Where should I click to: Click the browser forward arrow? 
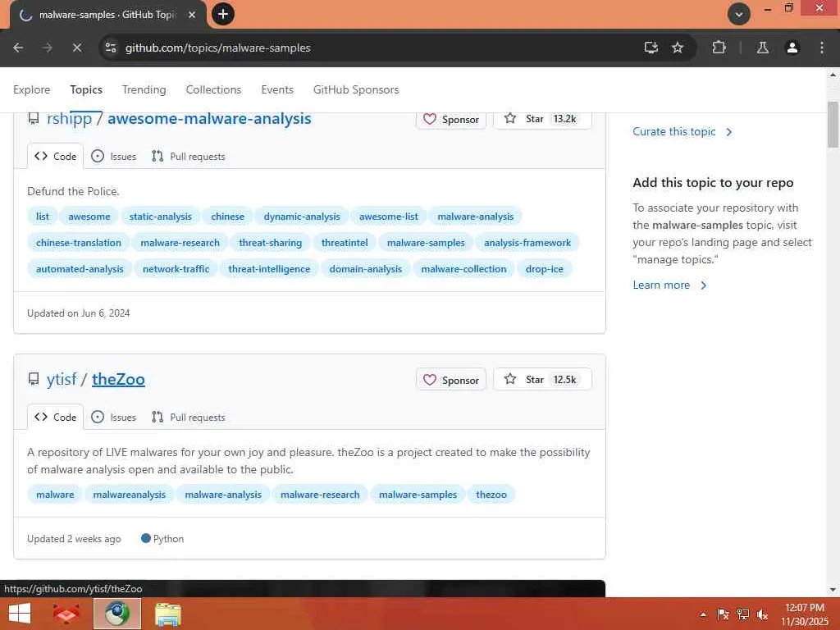(48, 48)
